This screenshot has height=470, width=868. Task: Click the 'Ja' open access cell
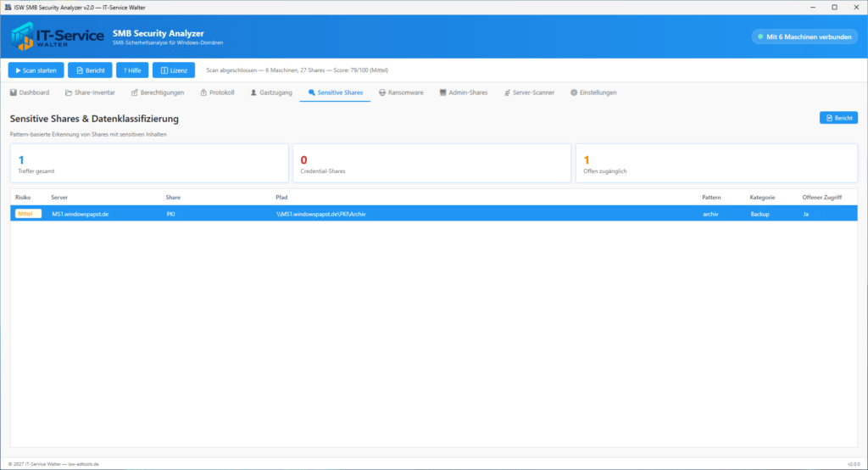pyautogui.click(x=806, y=214)
